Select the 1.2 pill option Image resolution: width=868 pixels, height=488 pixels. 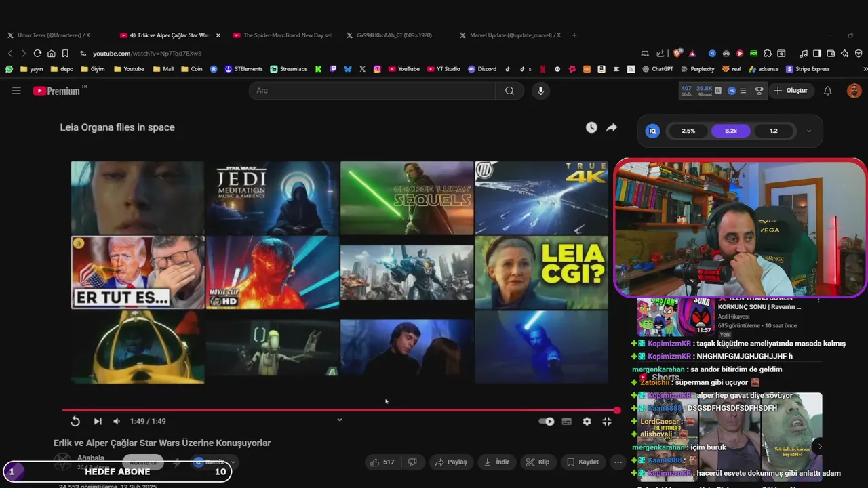[773, 131]
